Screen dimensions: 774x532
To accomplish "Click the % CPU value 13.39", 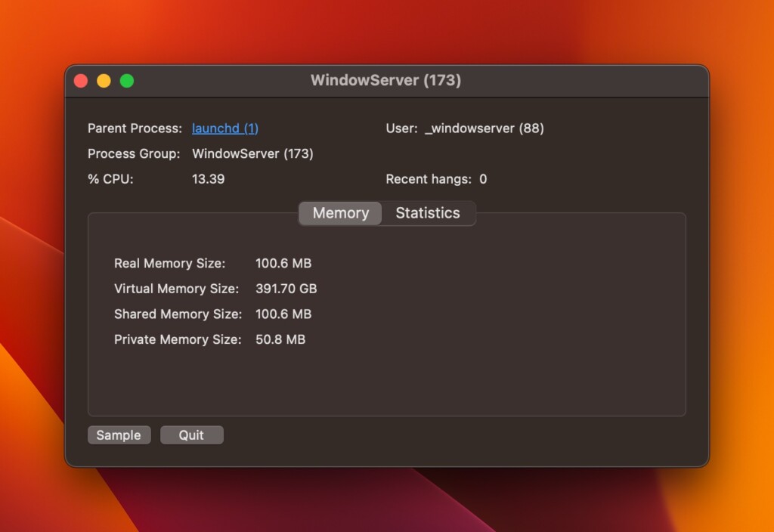I will point(208,179).
